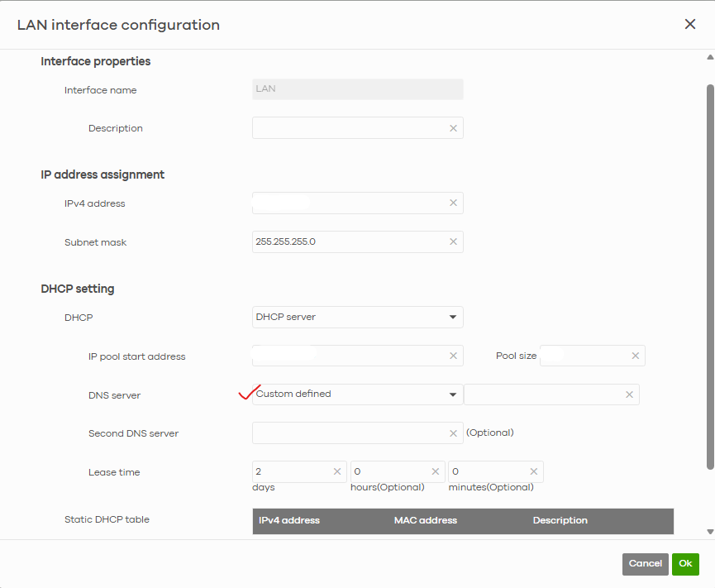This screenshot has width=715, height=588.
Task: Clear the Pool size field
Action: coord(635,356)
